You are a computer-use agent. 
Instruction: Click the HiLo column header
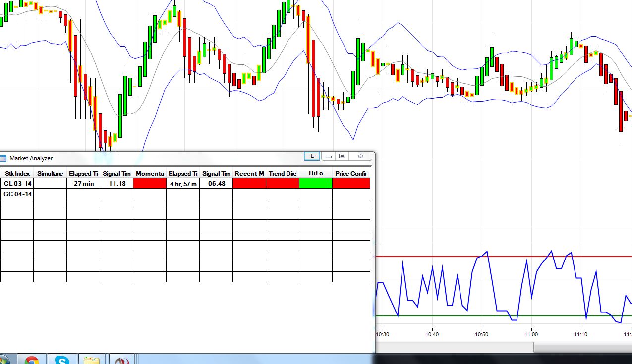pyautogui.click(x=316, y=174)
